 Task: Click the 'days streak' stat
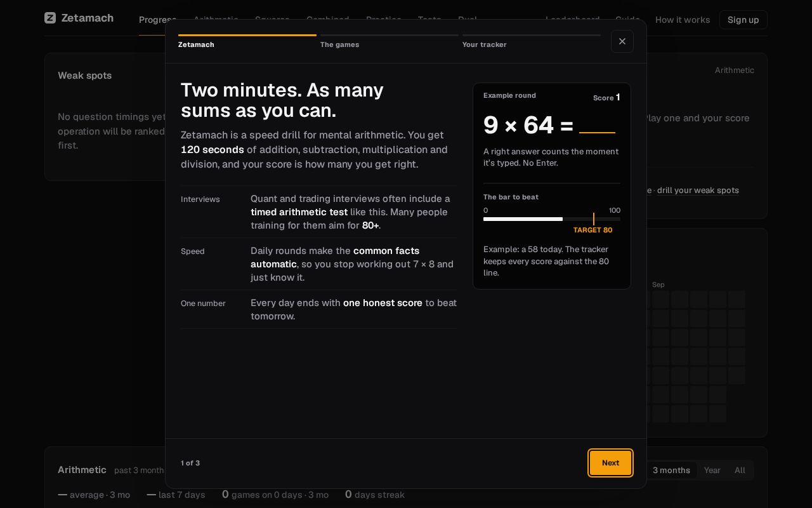(x=374, y=494)
